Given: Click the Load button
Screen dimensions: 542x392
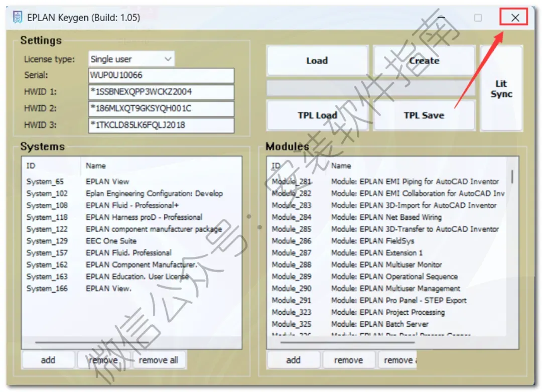Looking at the screenshot, I should coord(317,61).
